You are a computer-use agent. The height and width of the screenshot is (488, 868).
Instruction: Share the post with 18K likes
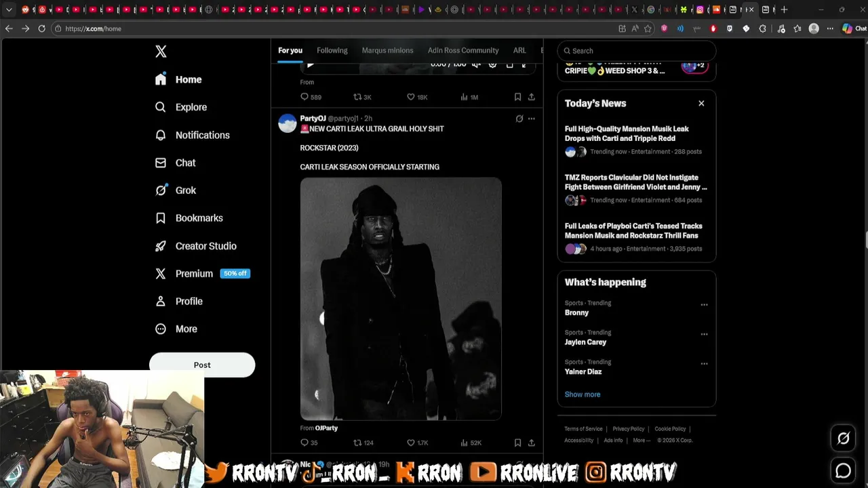[532, 97]
